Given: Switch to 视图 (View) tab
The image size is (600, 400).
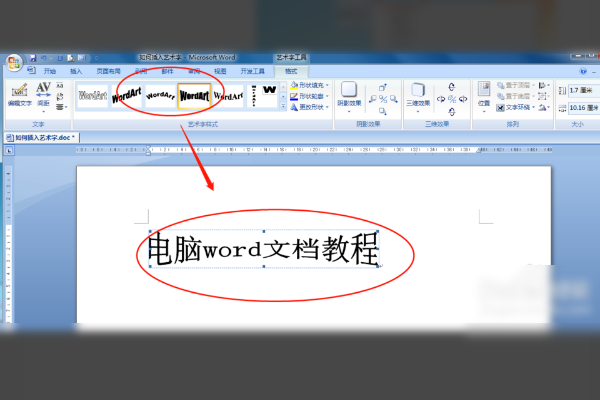Looking at the screenshot, I should [220, 71].
